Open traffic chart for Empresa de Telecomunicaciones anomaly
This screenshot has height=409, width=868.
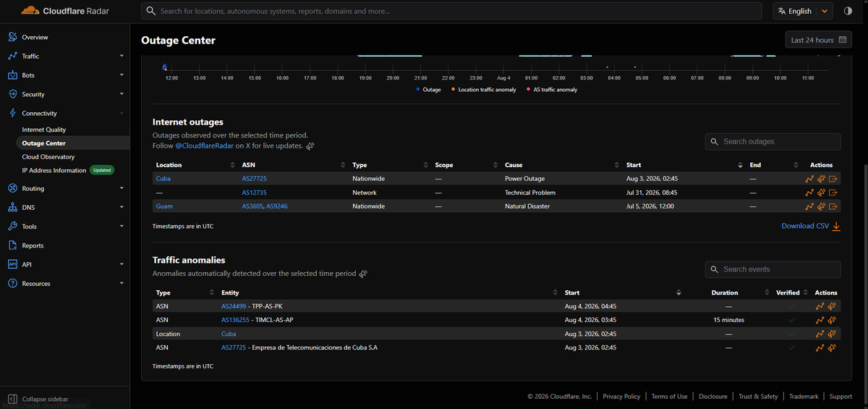pyautogui.click(x=820, y=347)
